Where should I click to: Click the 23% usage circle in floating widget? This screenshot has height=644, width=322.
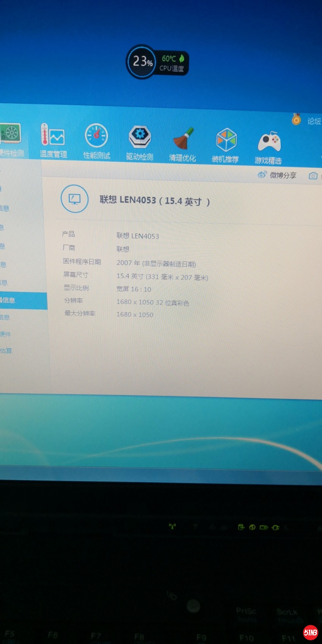[x=142, y=61]
